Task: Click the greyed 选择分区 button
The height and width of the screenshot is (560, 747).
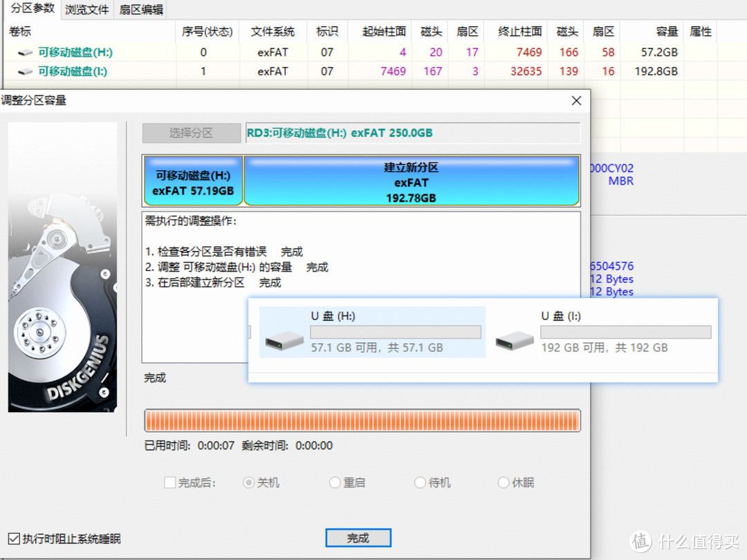Action: tap(192, 133)
